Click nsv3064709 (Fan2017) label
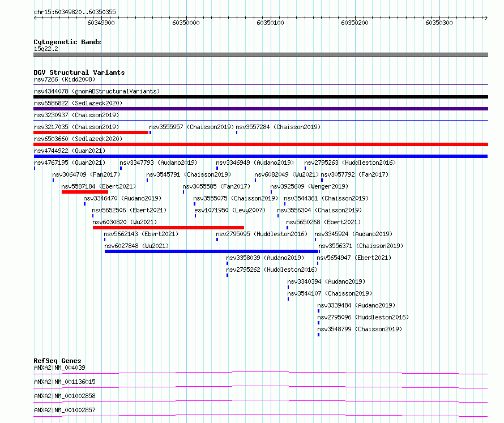 click(x=86, y=174)
